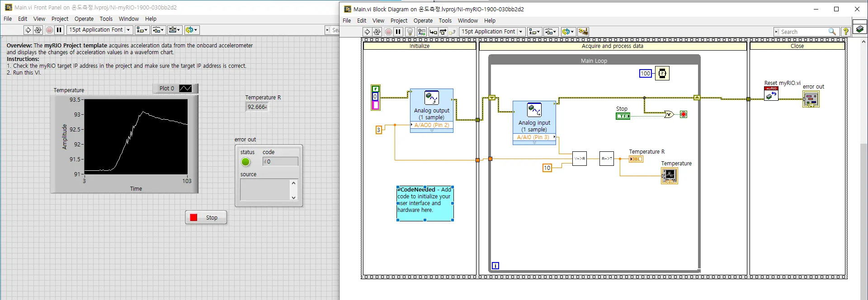Open the Reorder dropdown in Front Panel toolbar
The height and width of the screenshot is (300, 868).
[191, 30]
